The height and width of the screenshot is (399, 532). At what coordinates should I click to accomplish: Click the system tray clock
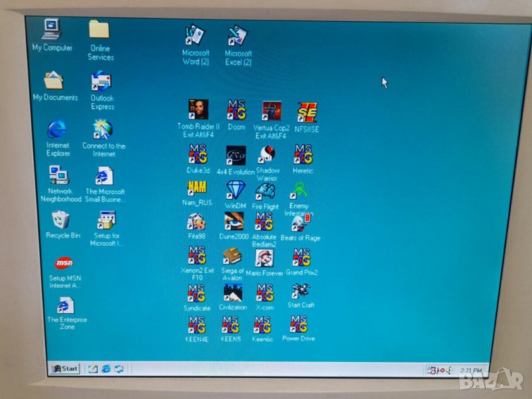point(469,370)
